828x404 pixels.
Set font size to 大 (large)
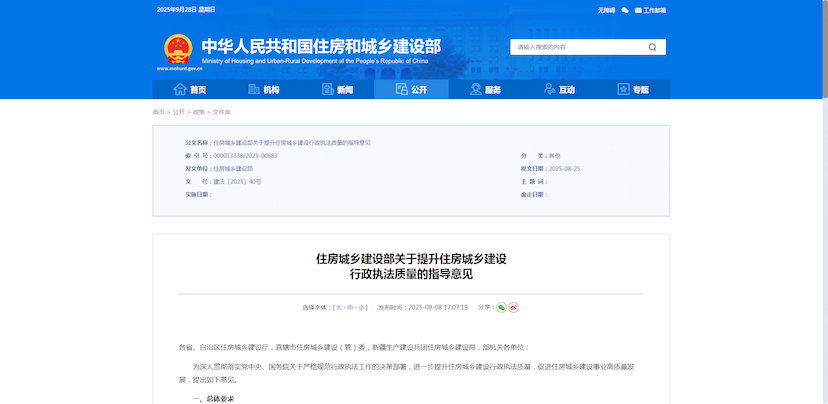(337, 307)
